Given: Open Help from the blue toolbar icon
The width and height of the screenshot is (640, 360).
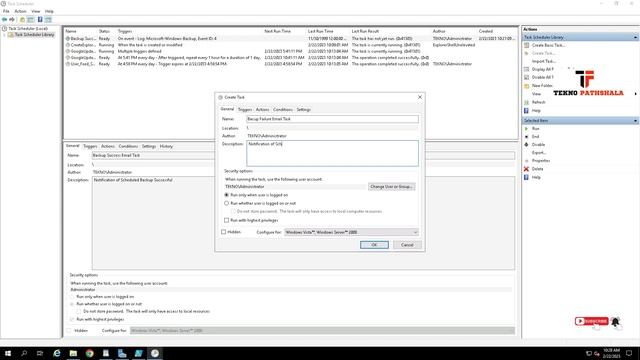Looking at the screenshot, I should [x=40, y=20].
